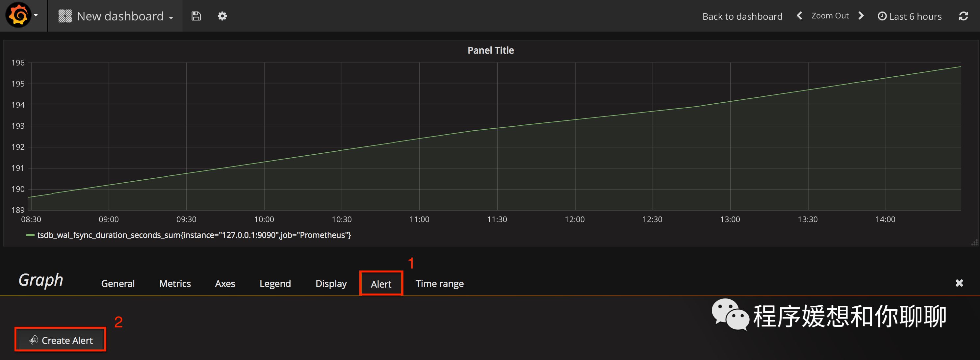Screen dimensions: 980x360
Task: Open the Last 6 hours time picker
Action: click(910, 16)
